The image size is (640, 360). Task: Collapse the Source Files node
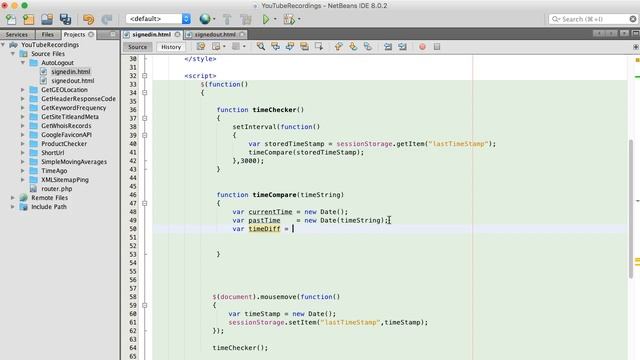click(13, 53)
